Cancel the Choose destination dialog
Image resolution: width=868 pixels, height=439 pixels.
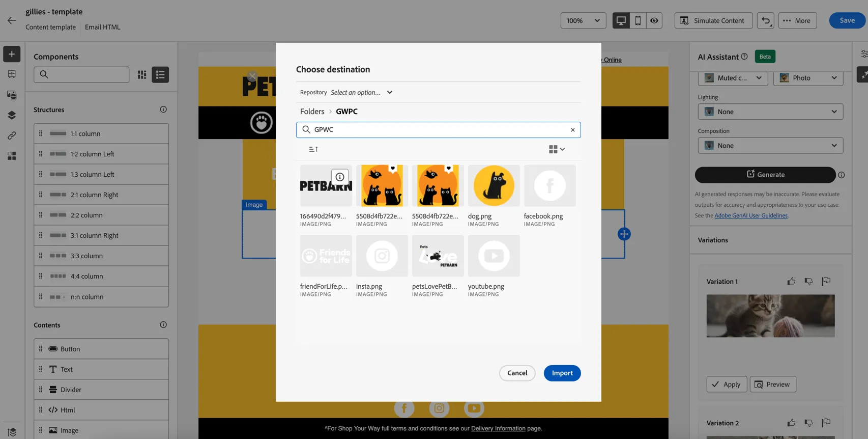tap(517, 373)
